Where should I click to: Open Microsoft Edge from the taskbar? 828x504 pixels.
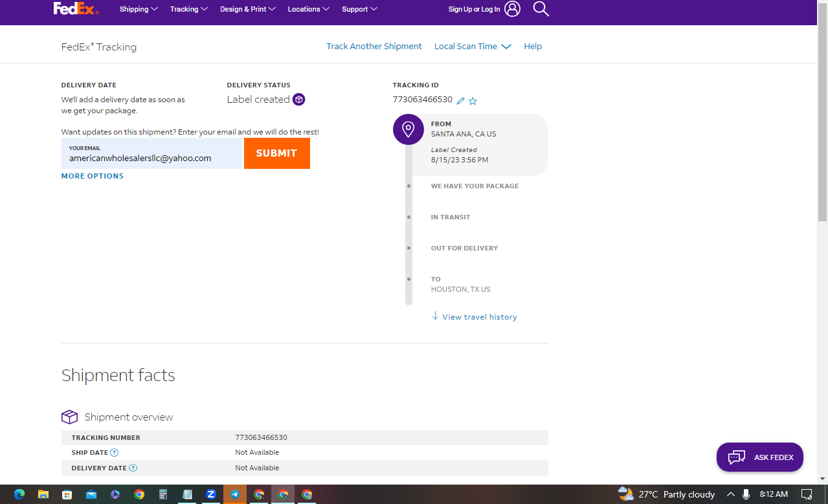(x=19, y=494)
